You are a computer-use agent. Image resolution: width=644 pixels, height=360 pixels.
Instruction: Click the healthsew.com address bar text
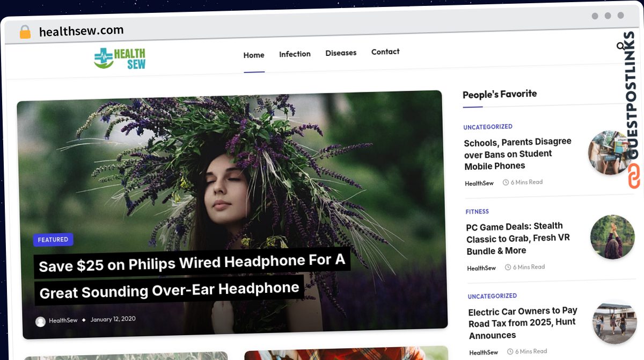[81, 31]
